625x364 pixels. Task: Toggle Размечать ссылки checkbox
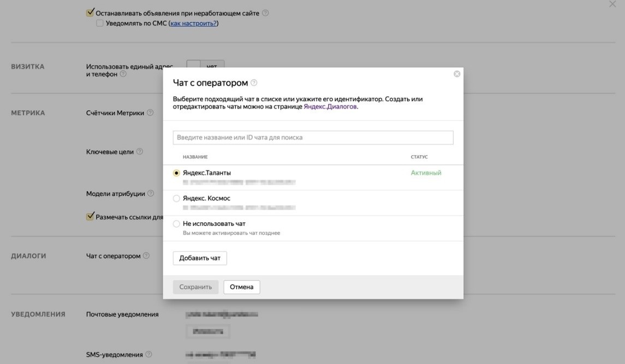coord(90,217)
